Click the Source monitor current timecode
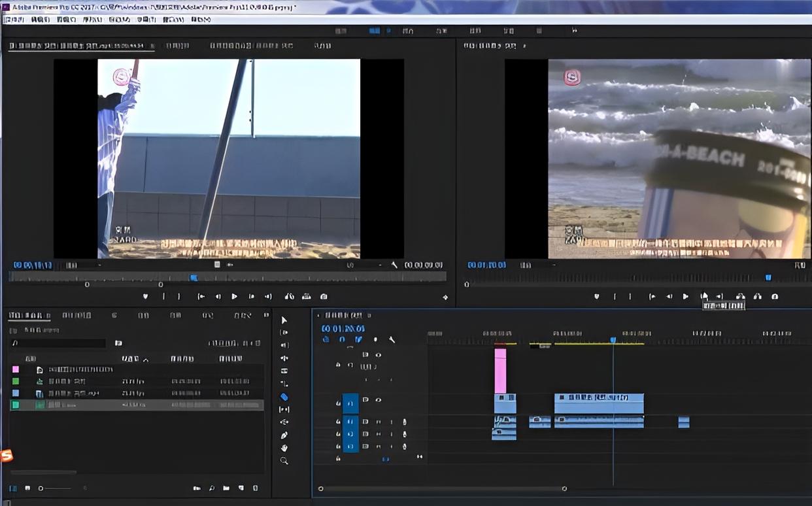This screenshot has height=506, width=812. (x=33, y=265)
